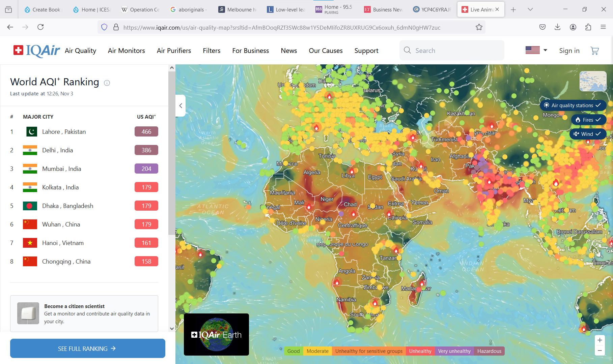Bookmark this page with the star icon
This screenshot has width=613, height=364.
coord(479,27)
